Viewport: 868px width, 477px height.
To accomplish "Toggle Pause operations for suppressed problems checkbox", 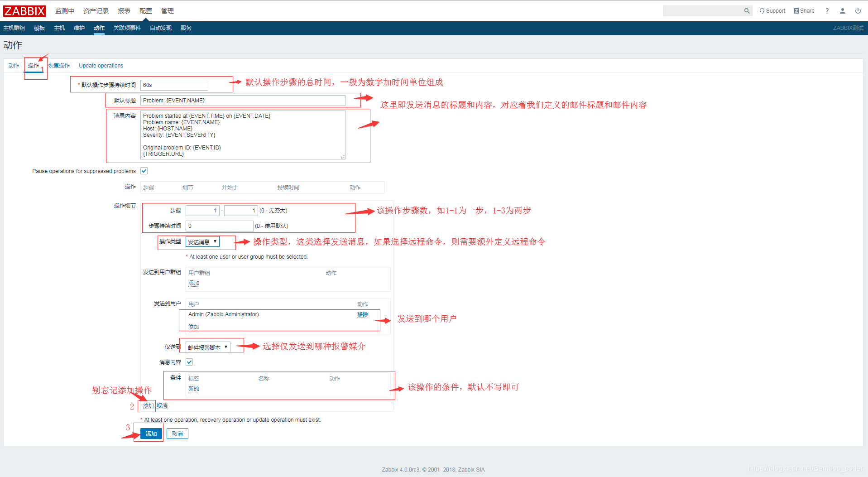I will pyautogui.click(x=144, y=171).
